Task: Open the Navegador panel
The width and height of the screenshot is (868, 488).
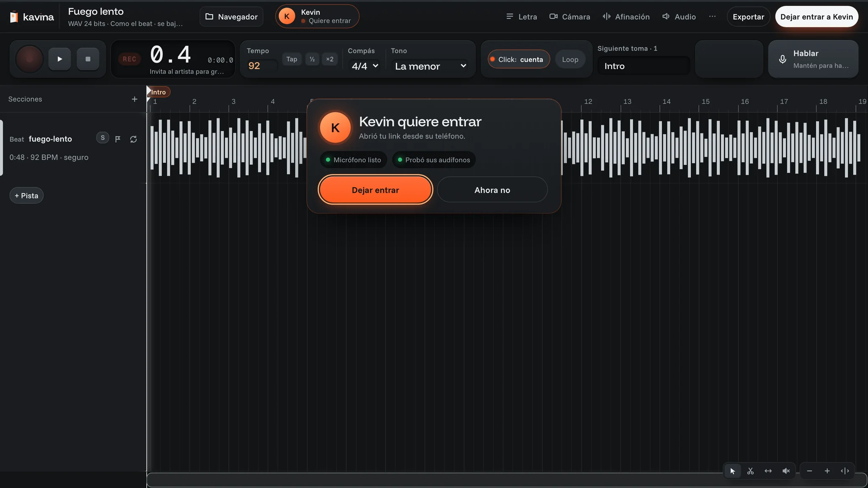Action: (x=231, y=17)
